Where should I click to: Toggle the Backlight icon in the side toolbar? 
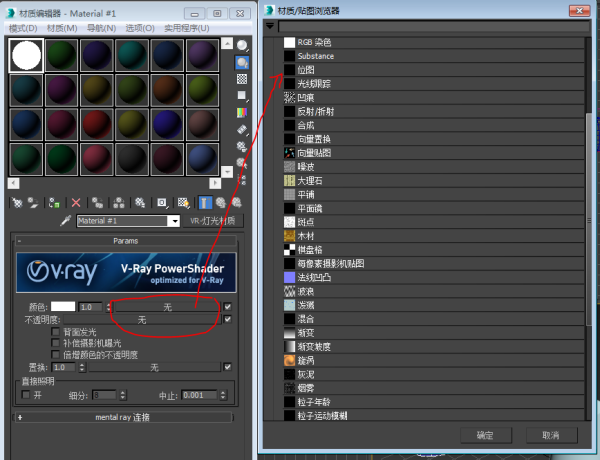pyautogui.click(x=242, y=62)
